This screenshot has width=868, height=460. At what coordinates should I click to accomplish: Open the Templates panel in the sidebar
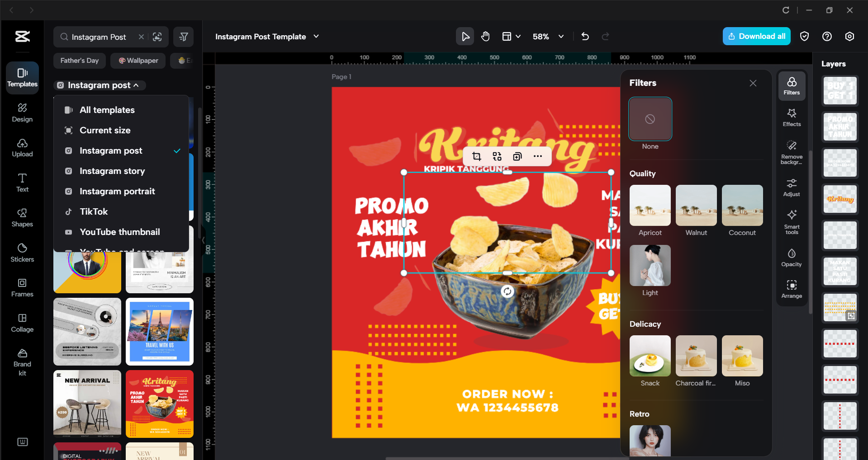pos(22,77)
